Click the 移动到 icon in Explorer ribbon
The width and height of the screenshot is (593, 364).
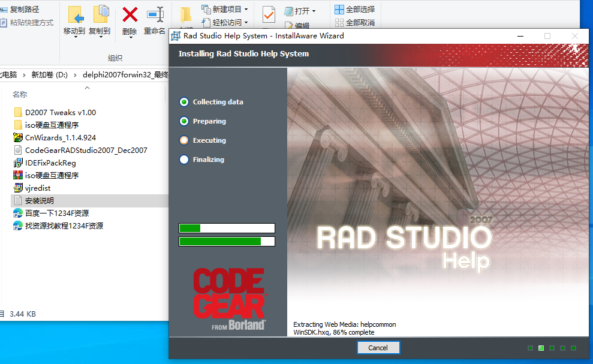tap(76, 15)
